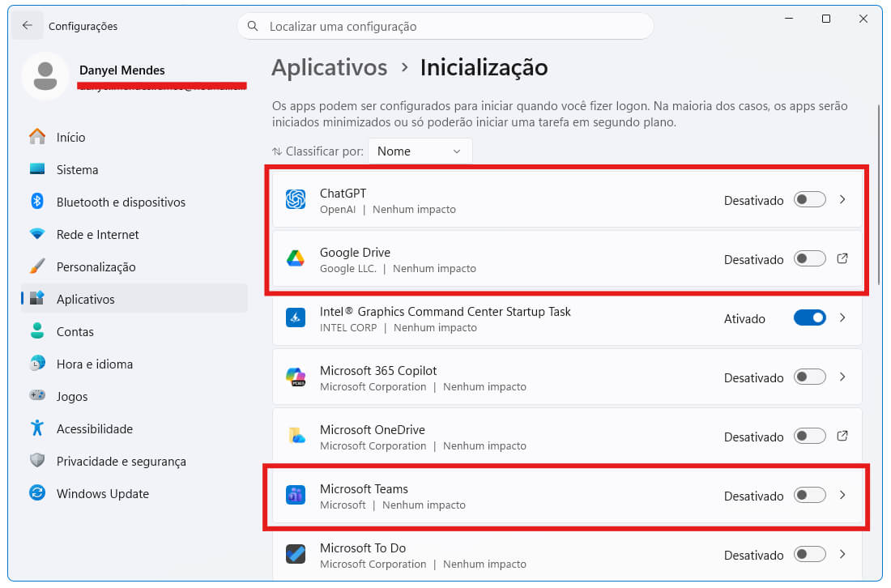Open Início in the sidebar
Screen dimensions: 891x588
(x=134, y=137)
